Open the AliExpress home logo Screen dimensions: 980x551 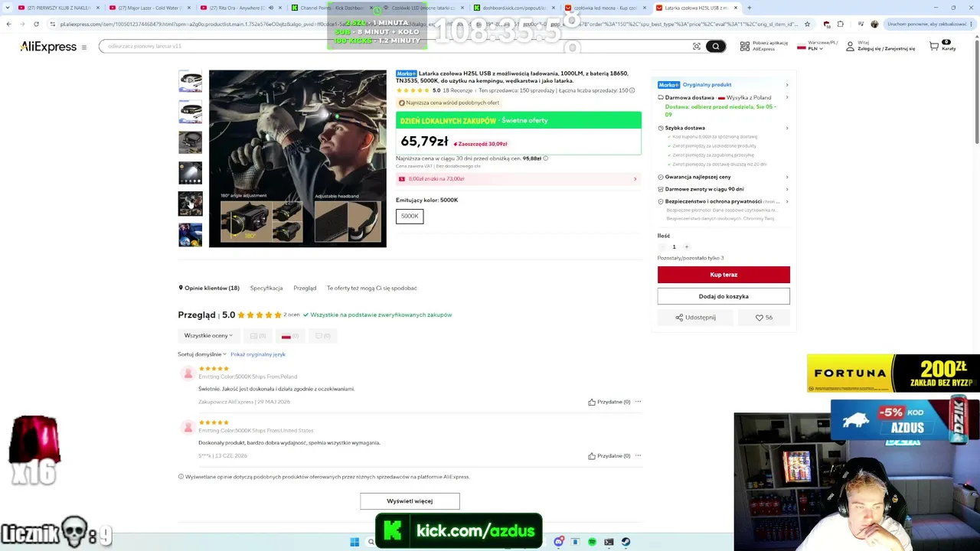(48, 47)
